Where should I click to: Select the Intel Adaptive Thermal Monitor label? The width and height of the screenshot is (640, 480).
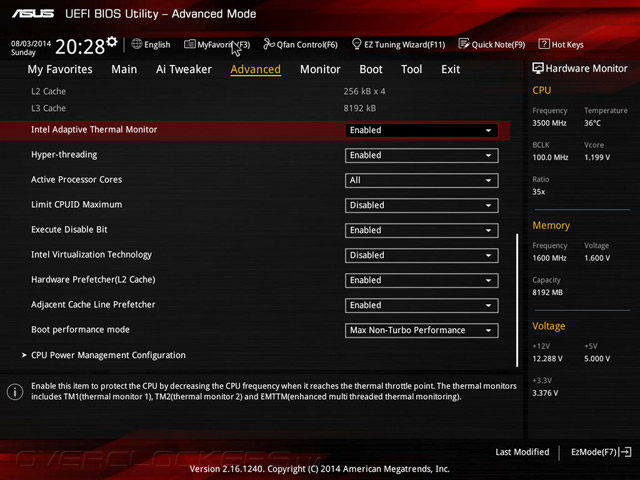(x=94, y=129)
